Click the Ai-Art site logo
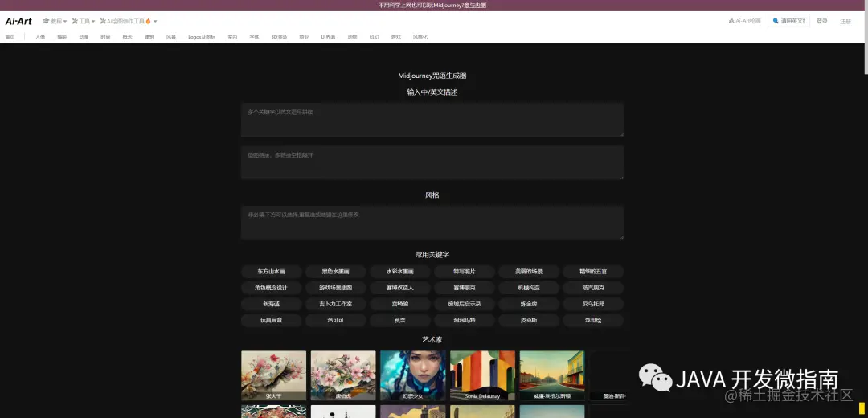 [18, 21]
